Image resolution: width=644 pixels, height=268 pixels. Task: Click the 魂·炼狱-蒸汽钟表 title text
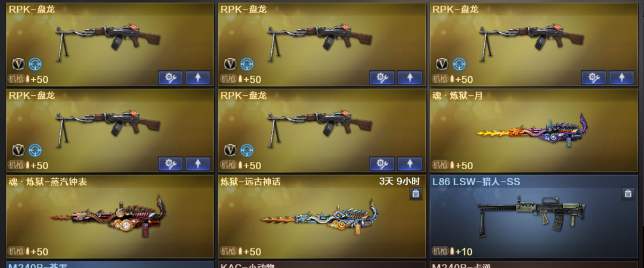[48, 182]
